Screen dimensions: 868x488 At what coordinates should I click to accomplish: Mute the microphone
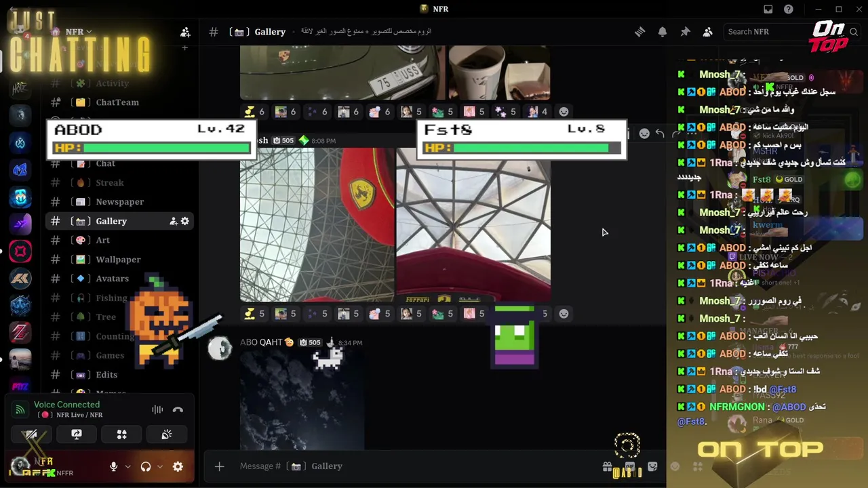[114, 466]
